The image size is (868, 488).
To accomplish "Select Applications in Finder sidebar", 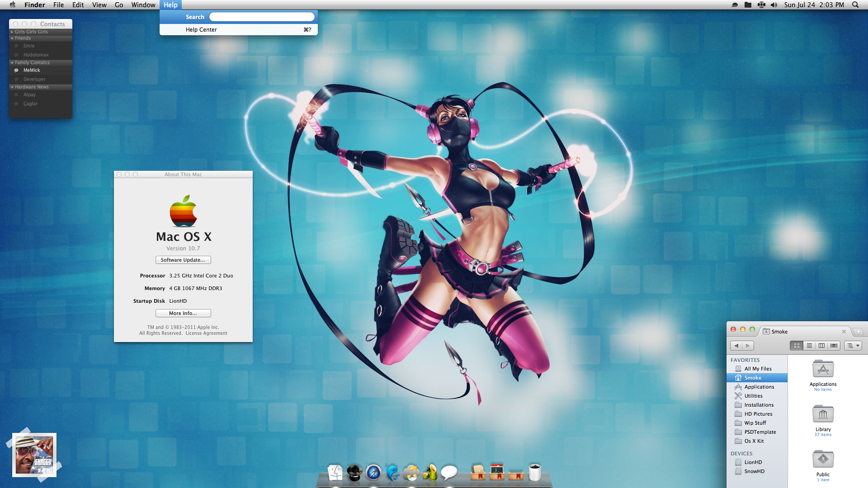I will [757, 387].
